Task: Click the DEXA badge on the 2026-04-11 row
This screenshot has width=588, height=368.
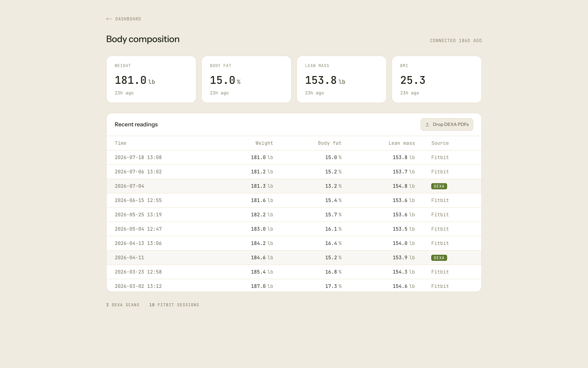Action: point(439,258)
